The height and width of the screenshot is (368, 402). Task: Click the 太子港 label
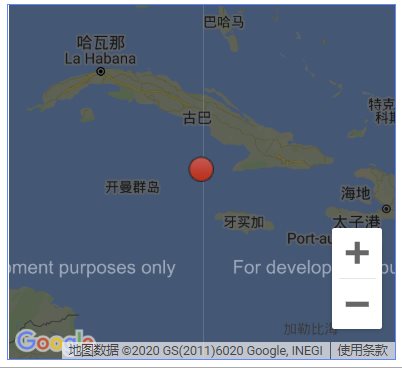357,222
